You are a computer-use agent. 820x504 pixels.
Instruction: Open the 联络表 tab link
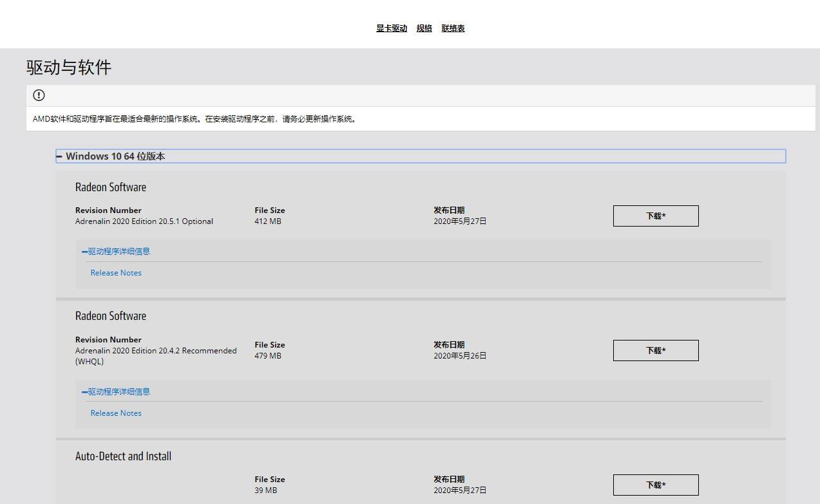tap(453, 28)
